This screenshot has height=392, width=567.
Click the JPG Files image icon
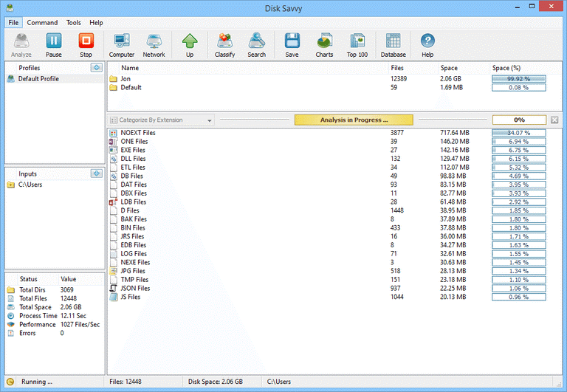coord(113,271)
